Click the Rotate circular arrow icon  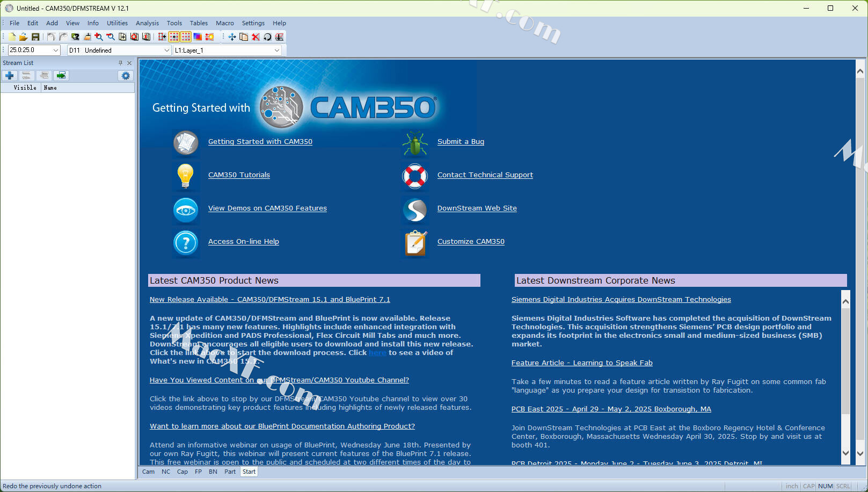267,37
